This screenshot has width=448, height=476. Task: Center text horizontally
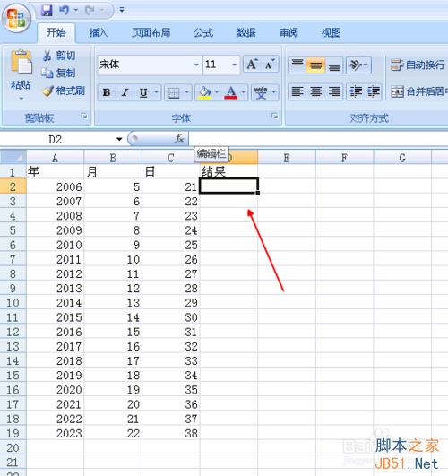(x=315, y=91)
